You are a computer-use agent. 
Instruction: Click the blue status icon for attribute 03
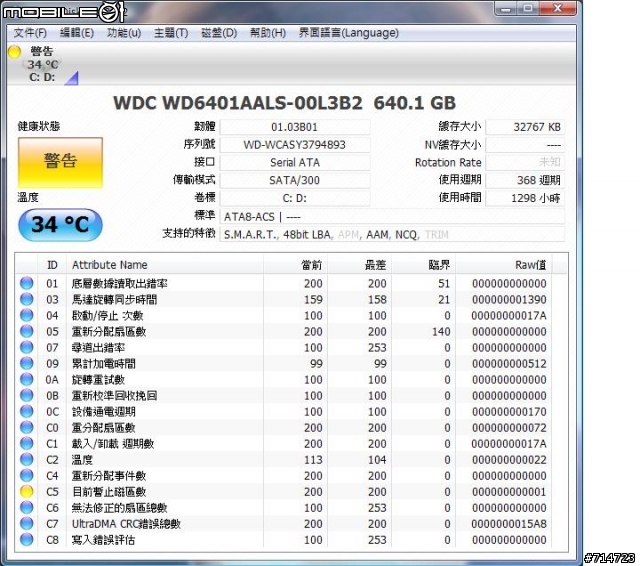(x=27, y=299)
